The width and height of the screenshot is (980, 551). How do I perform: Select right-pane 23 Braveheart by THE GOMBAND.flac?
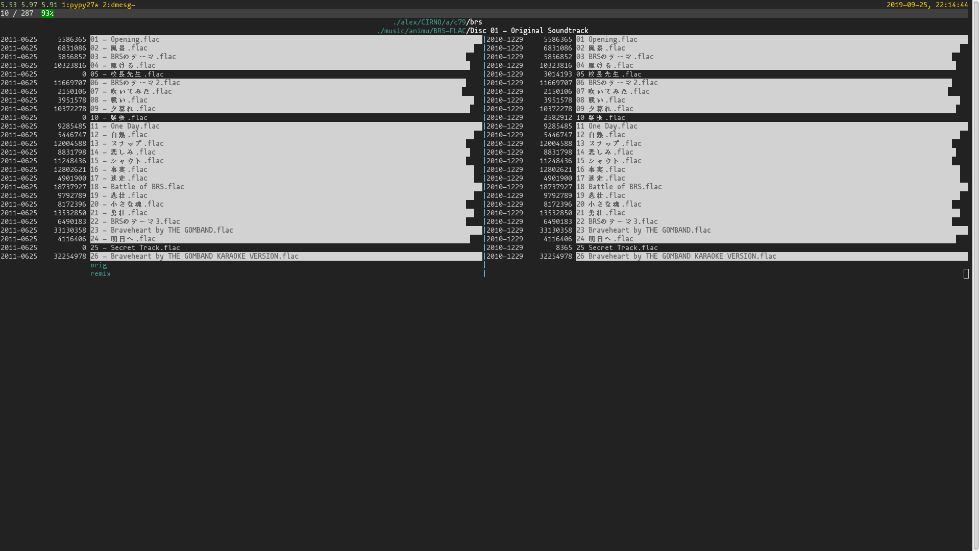644,230
